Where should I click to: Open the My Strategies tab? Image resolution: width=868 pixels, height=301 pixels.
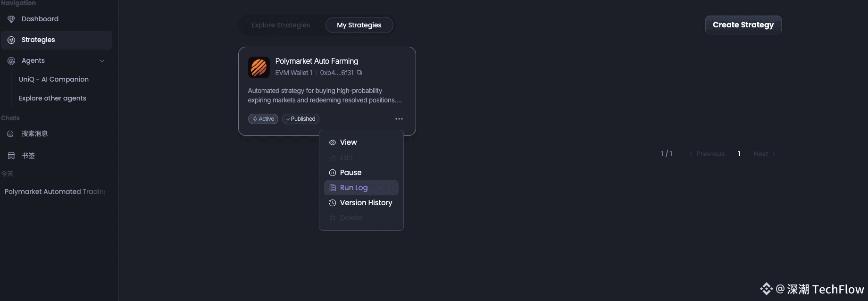pos(359,25)
